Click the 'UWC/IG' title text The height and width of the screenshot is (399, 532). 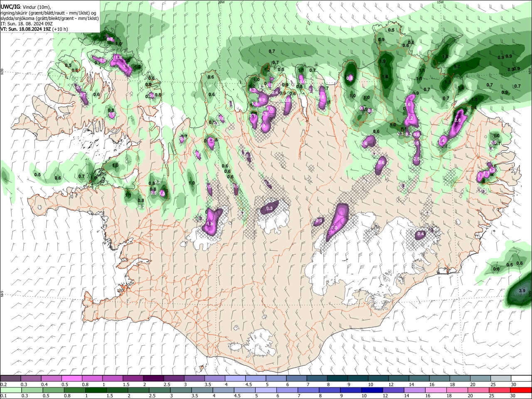click(x=10, y=7)
